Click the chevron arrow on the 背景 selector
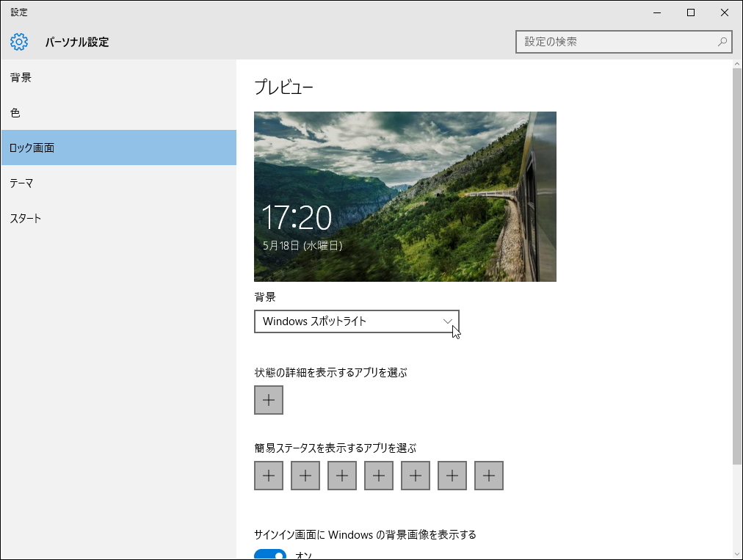The image size is (743, 560). pos(447,321)
